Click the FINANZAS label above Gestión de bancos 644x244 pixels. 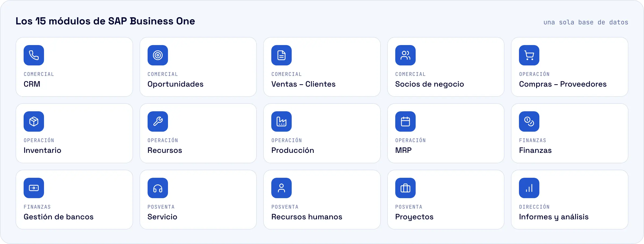pos(37,207)
